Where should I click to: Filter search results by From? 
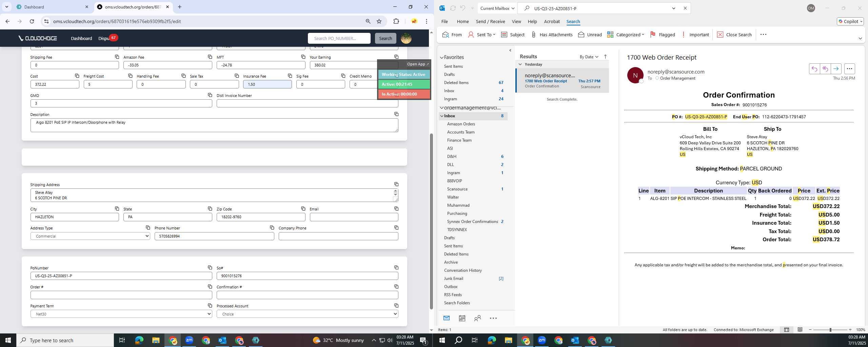click(452, 35)
